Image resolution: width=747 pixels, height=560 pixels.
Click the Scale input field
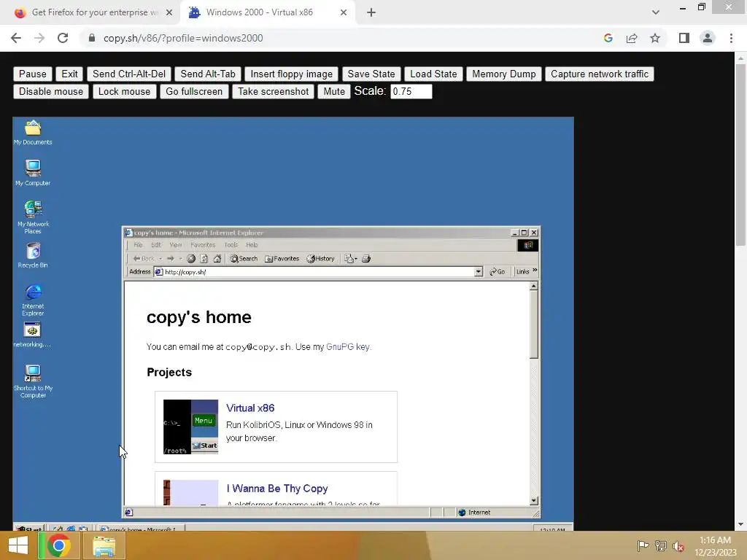pyautogui.click(x=411, y=91)
